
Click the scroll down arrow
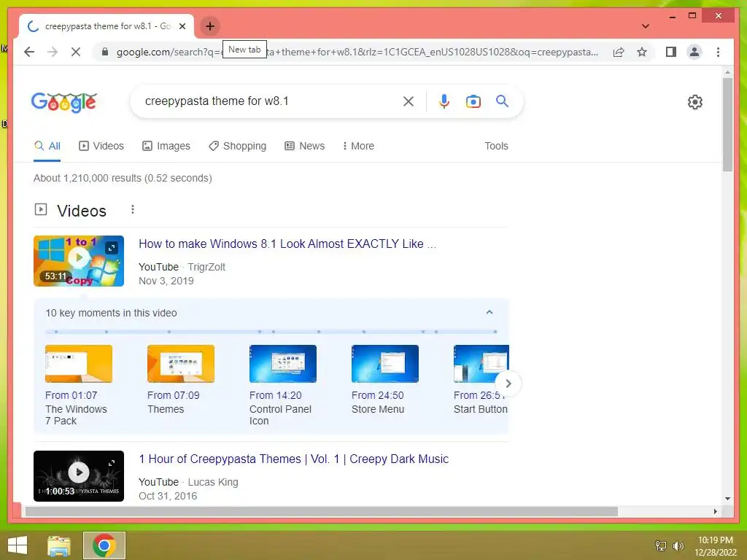(x=727, y=499)
